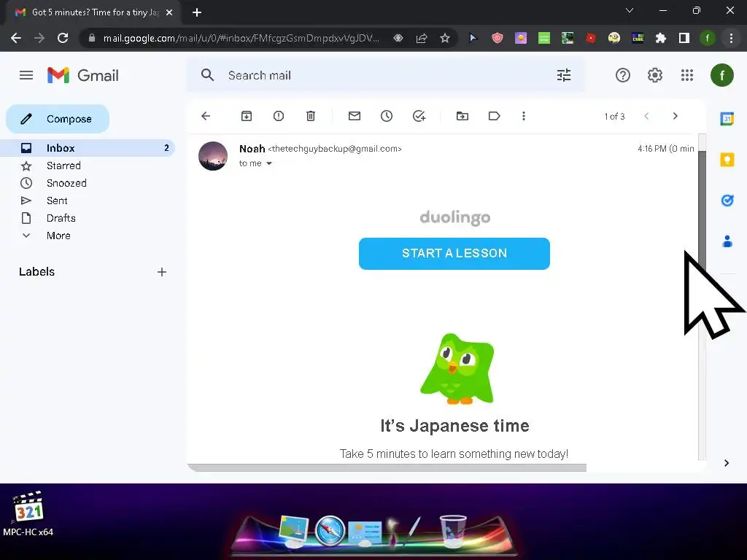Snooze this email

387,116
